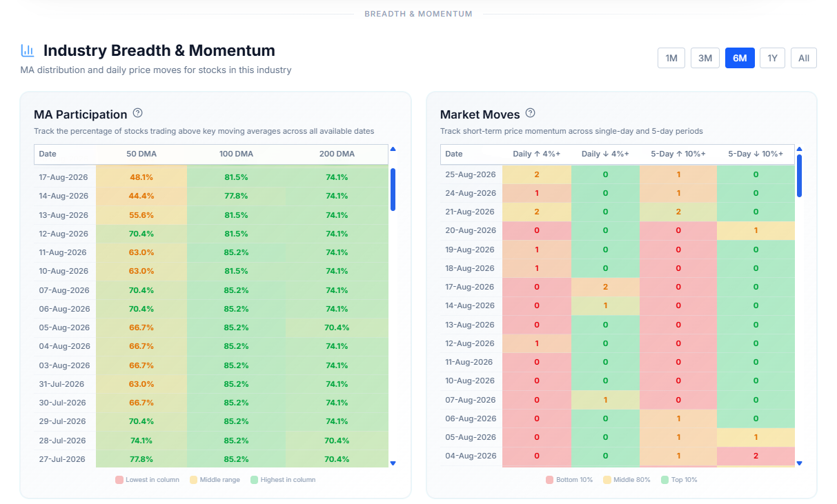Click 19-Aug-2026 date in Market Moves
The image size is (837, 504).
click(x=470, y=250)
